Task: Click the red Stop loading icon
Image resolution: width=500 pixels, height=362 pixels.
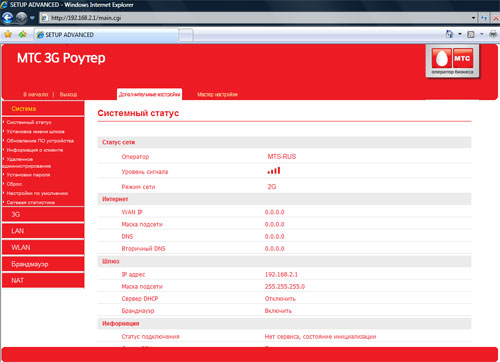Action: click(x=496, y=18)
